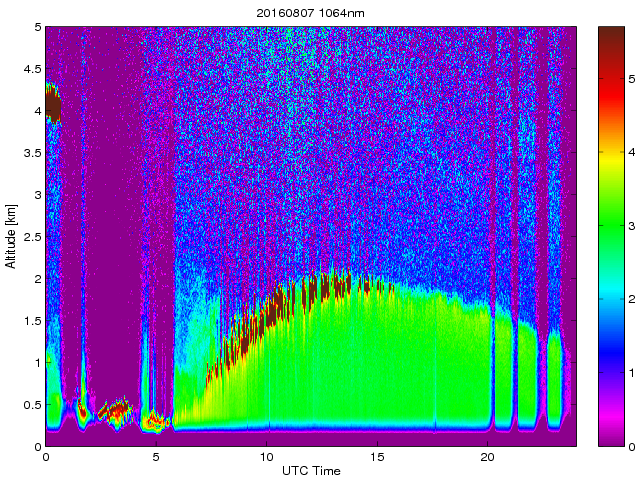
Task: Select the y-axis tick label "4.5"
Action: point(31,70)
